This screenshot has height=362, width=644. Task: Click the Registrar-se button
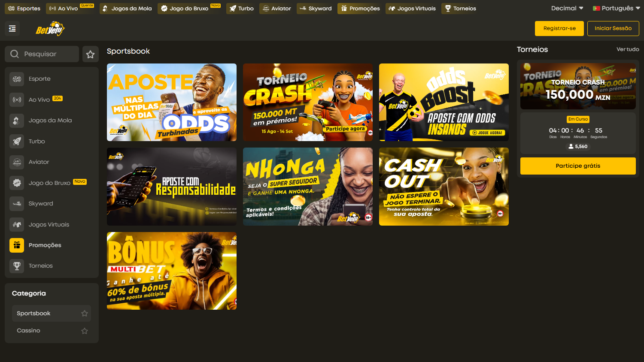[559, 28]
